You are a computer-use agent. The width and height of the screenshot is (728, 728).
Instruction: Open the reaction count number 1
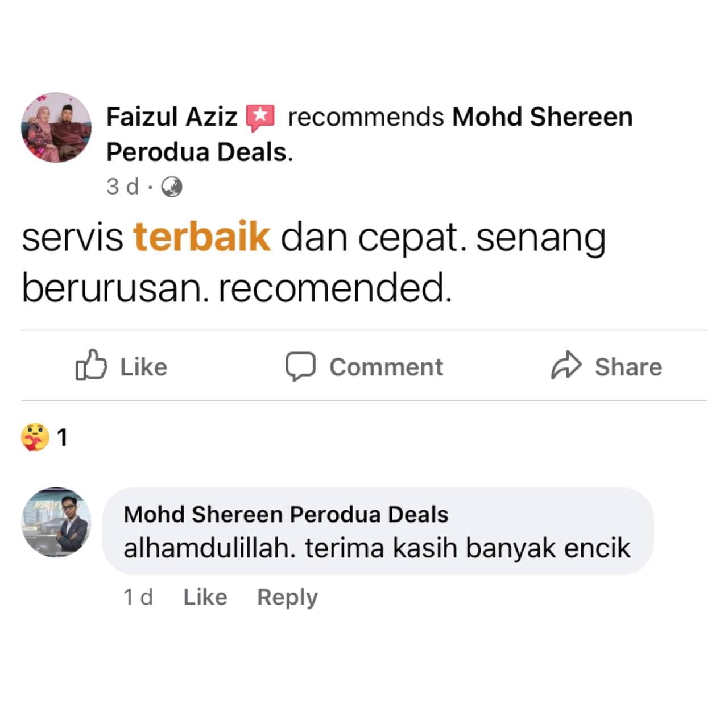coord(62,437)
